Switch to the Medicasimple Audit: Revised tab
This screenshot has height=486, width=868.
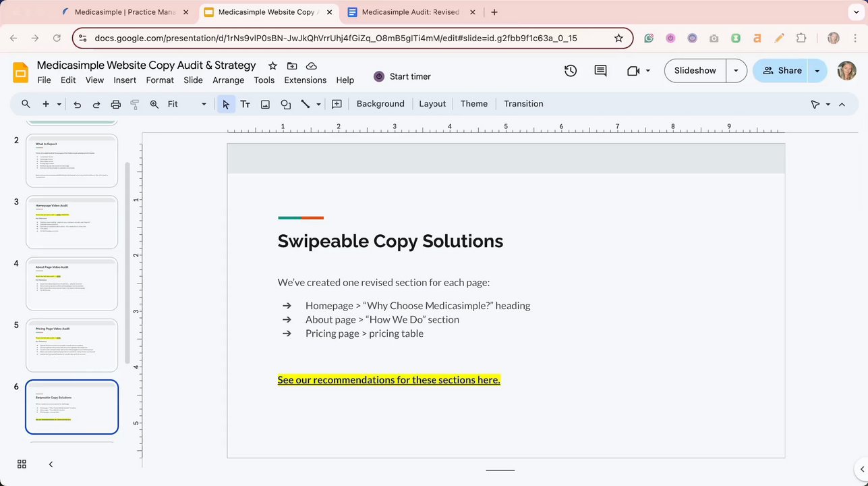[x=410, y=12]
